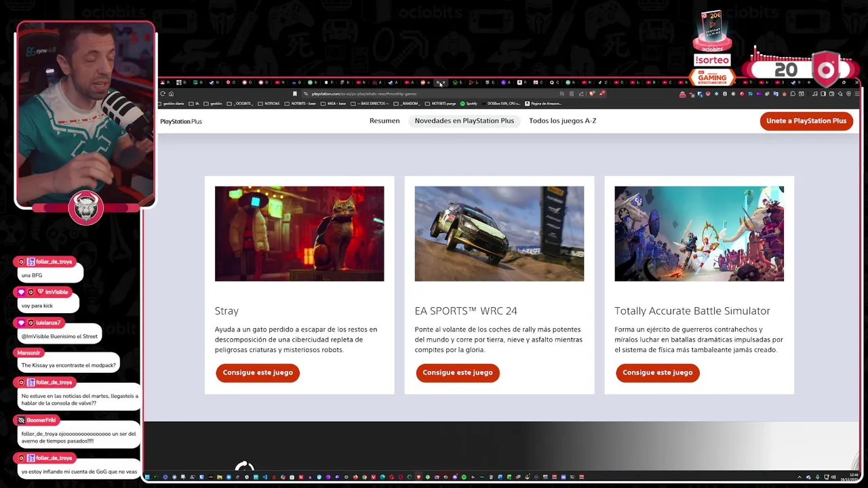Image resolution: width=868 pixels, height=488 pixels.
Task: Click the share icon in the address bar
Action: click(x=581, y=94)
